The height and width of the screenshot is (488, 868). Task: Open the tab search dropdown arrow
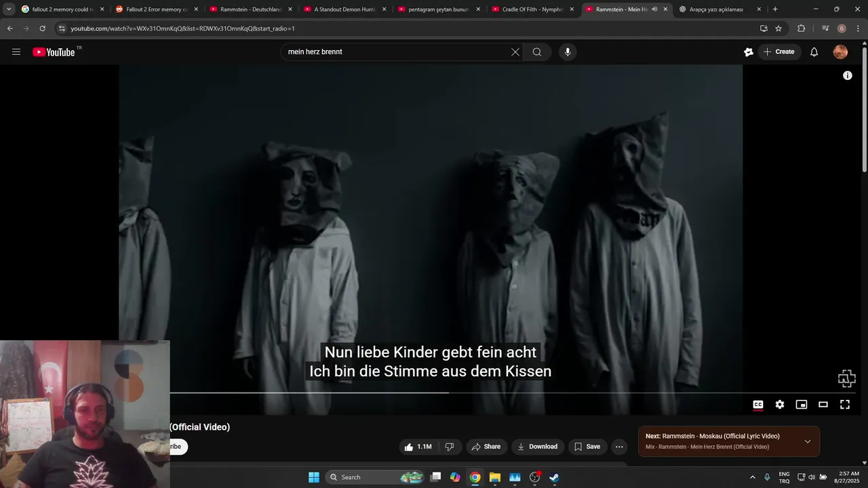click(9, 9)
